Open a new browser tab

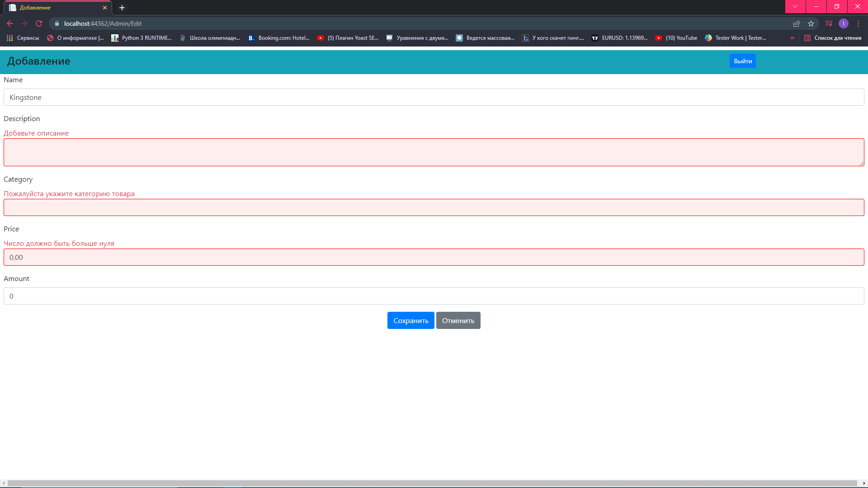click(122, 7)
